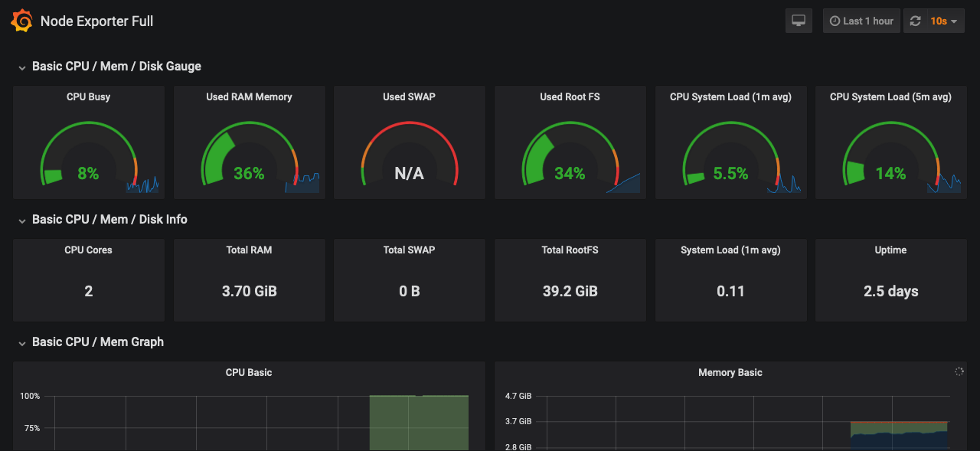This screenshot has height=451, width=980.
Task: Click the Used Root FS sparkline
Action: [x=623, y=184]
